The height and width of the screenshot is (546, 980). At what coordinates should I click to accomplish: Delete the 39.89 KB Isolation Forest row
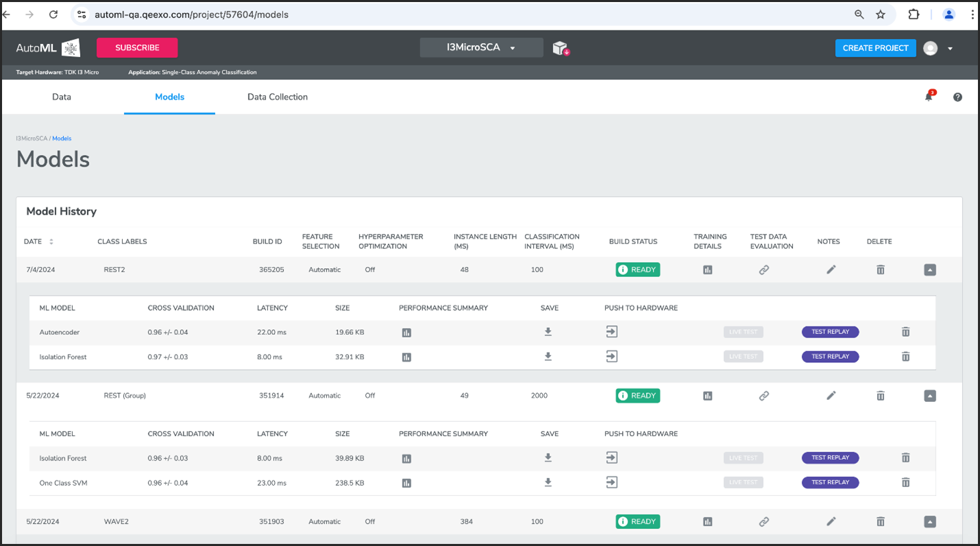coord(905,458)
